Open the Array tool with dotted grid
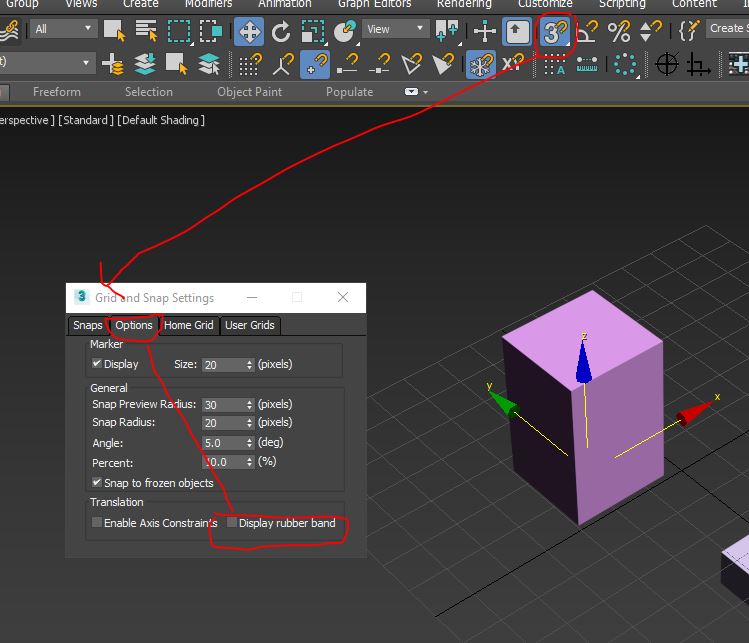 (x=555, y=65)
